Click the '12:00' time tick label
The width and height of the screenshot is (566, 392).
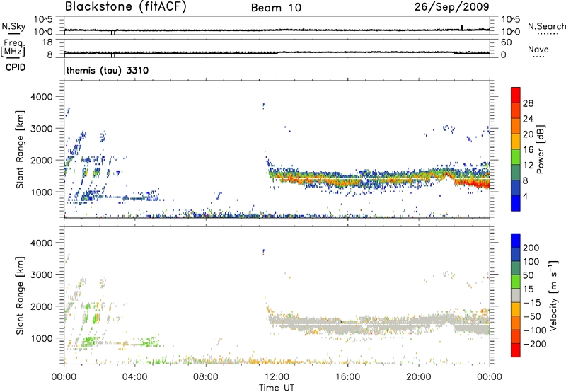[x=277, y=377]
